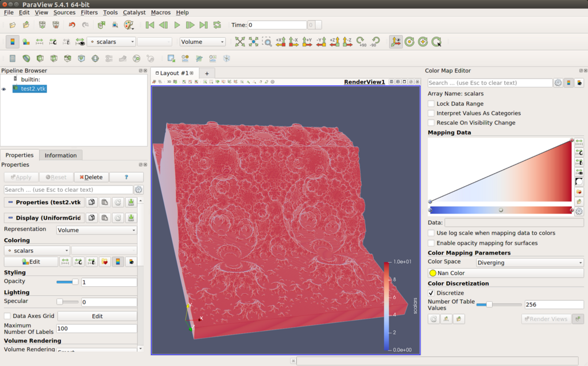
Task: Click the Render Views button
Action: [546, 319]
